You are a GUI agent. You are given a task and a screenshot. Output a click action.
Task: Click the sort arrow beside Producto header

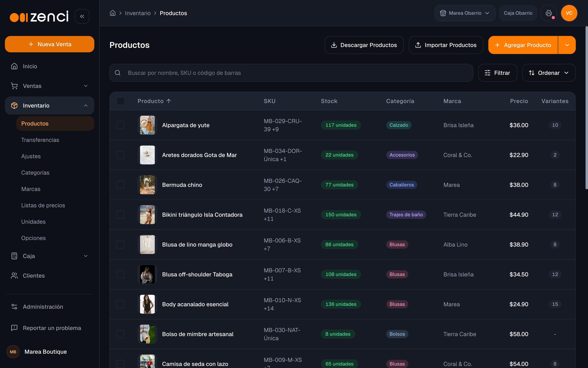pyautogui.click(x=169, y=101)
